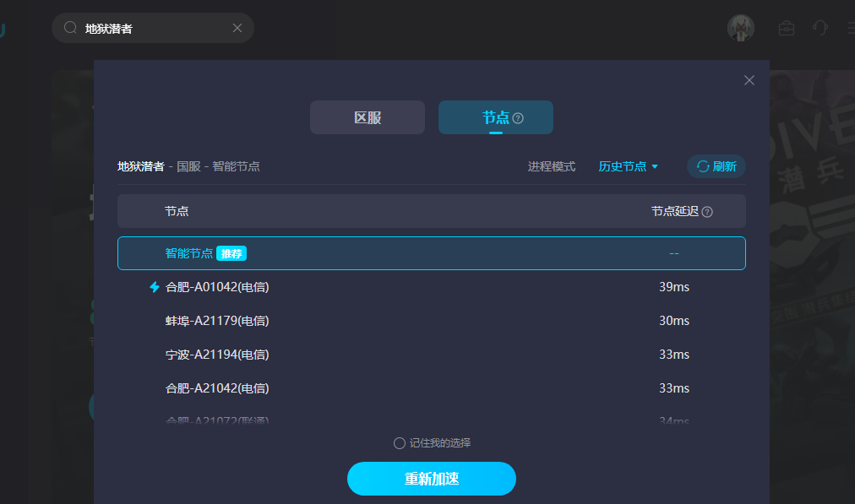
Task: Select node 合肥-A01042(电信)
Action: [432, 287]
